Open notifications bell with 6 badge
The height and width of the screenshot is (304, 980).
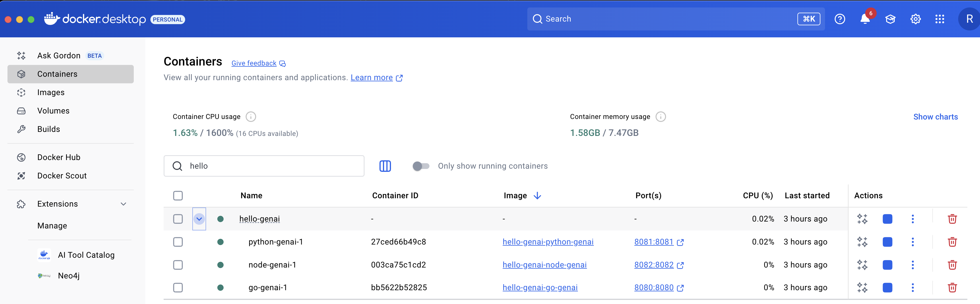tap(865, 19)
